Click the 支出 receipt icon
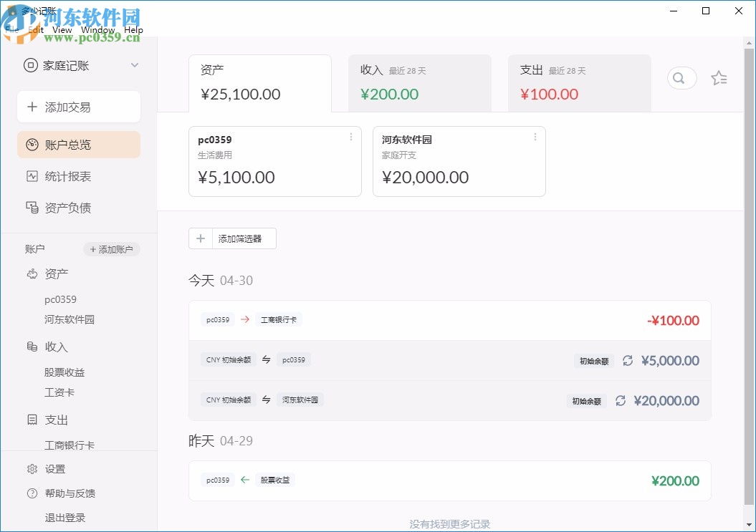756x532 pixels. [32, 420]
